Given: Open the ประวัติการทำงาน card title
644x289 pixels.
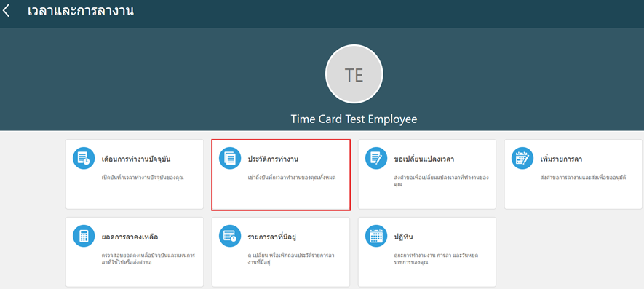Looking at the screenshot, I should point(273,159).
